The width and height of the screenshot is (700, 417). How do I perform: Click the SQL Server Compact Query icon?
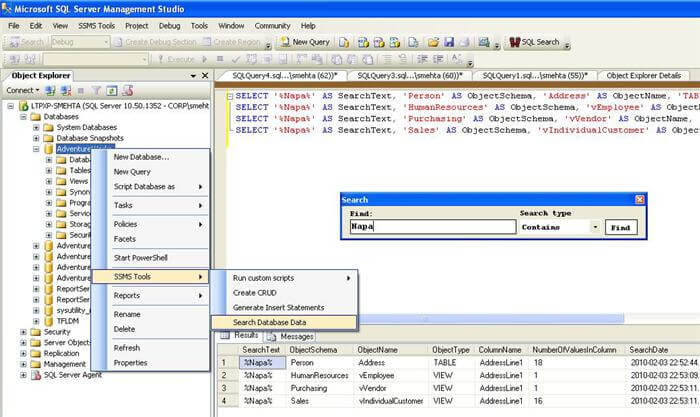click(x=413, y=42)
